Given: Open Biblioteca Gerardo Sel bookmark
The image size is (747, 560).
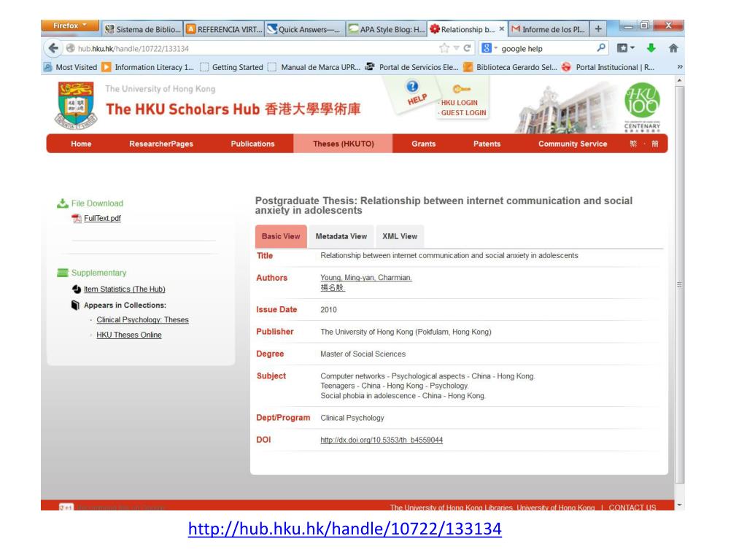Looking at the screenshot, I should (510, 67).
